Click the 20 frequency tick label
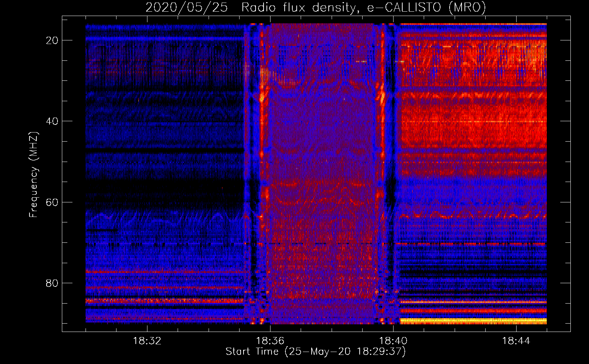This screenshot has width=589, height=364. pos(52,40)
